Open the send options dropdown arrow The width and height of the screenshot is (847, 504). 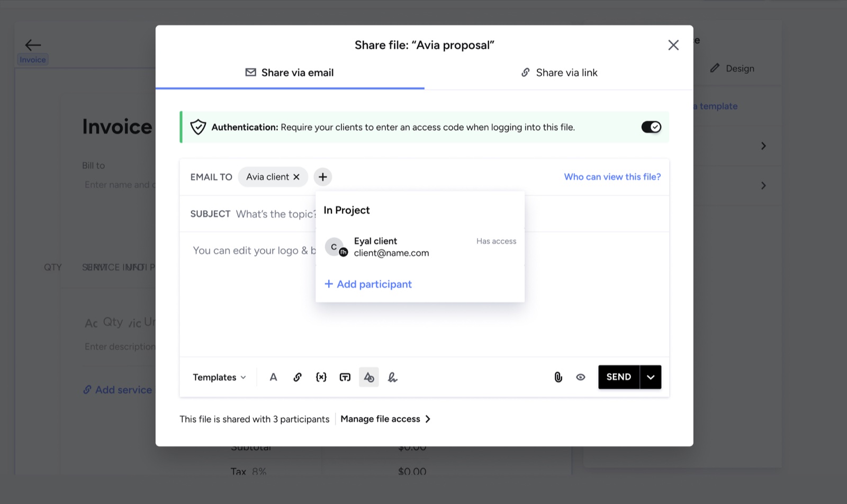pyautogui.click(x=651, y=377)
